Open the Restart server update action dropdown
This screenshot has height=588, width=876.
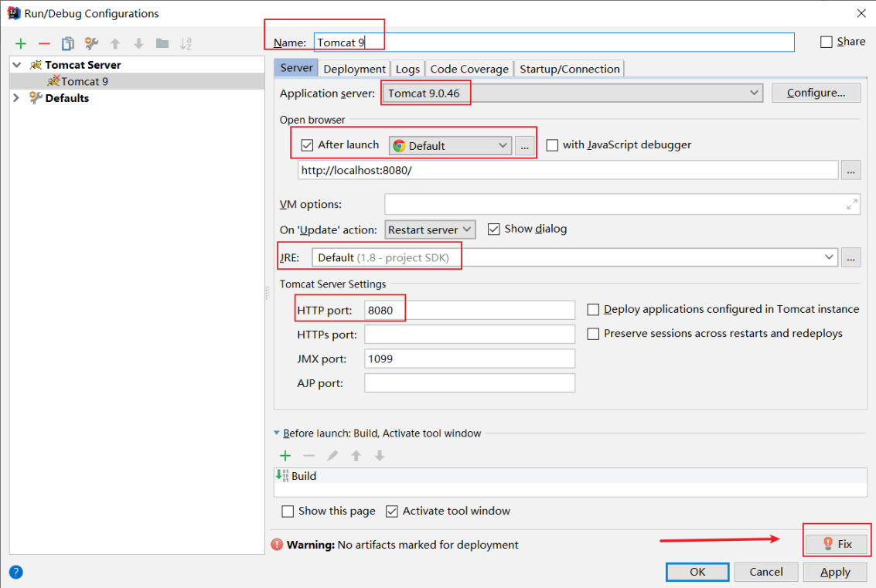(x=430, y=229)
